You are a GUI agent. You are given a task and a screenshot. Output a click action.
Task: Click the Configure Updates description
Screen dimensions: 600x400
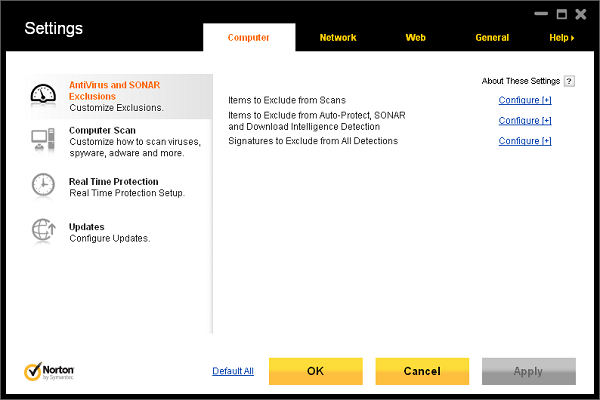click(x=110, y=238)
